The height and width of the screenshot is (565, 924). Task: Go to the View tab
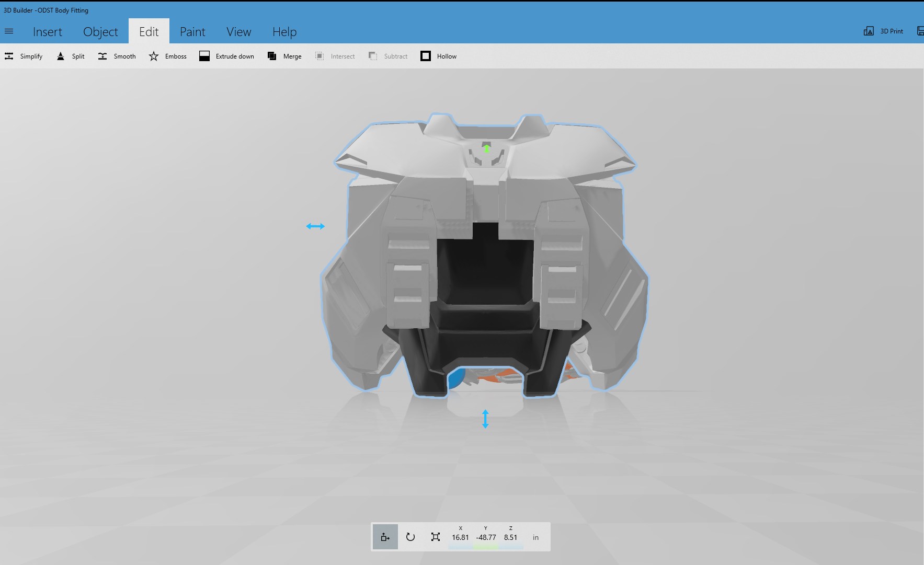click(239, 32)
